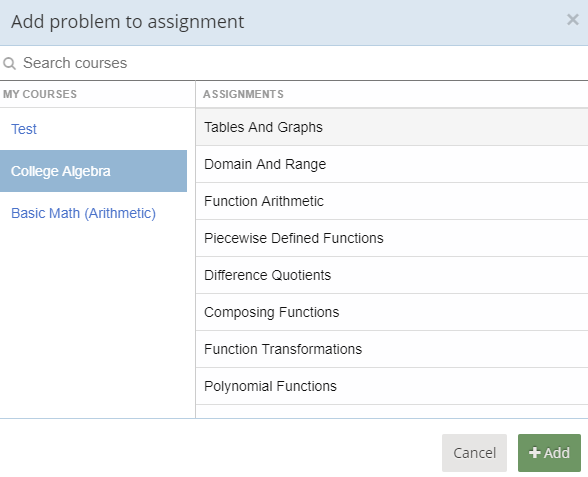Select the Polynomial Functions assignment
Viewport: 588px width, 477px height.
(x=392, y=386)
